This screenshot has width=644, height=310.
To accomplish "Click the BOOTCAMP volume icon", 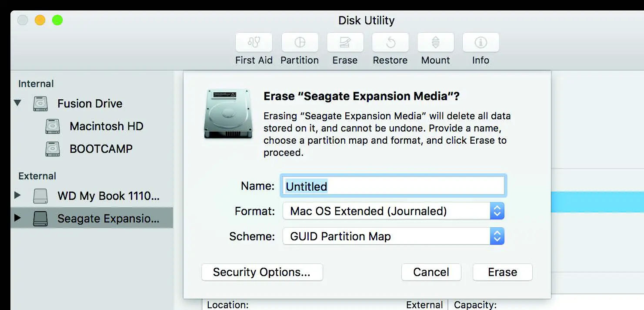I will pyautogui.click(x=53, y=149).
